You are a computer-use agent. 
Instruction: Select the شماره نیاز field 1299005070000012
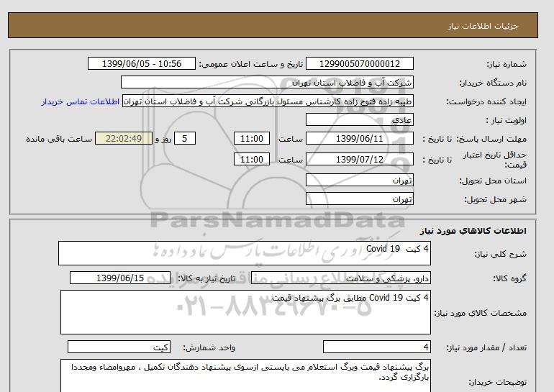click(x=359, y=63)
